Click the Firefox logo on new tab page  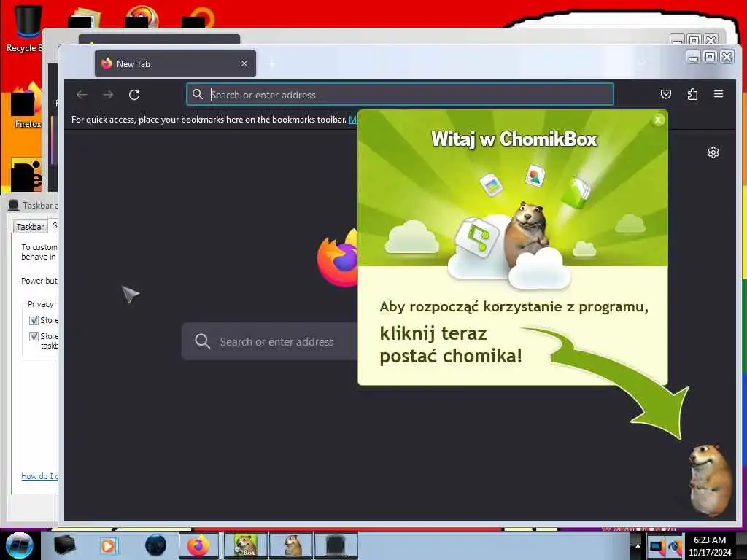pyautogui.click(x=337, y=257)
